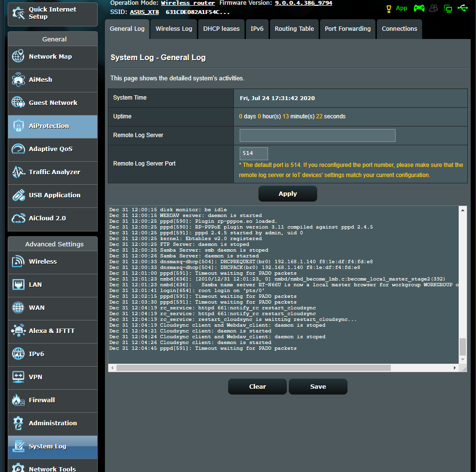Click the log horizontal scrollbar thumb
476x472 pixels.
(x=254, y=368)
